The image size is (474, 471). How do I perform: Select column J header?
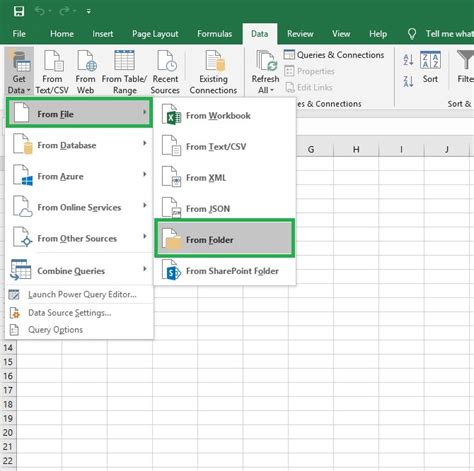(447, 149)
